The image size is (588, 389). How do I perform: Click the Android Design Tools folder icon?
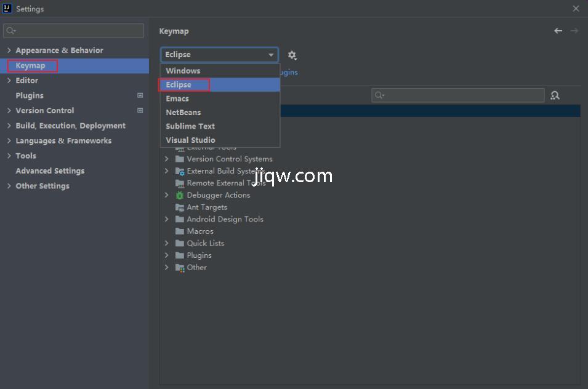180,219
